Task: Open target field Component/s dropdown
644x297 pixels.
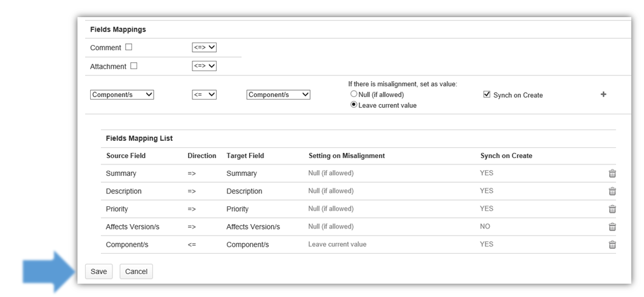Action: click(278, 95)
